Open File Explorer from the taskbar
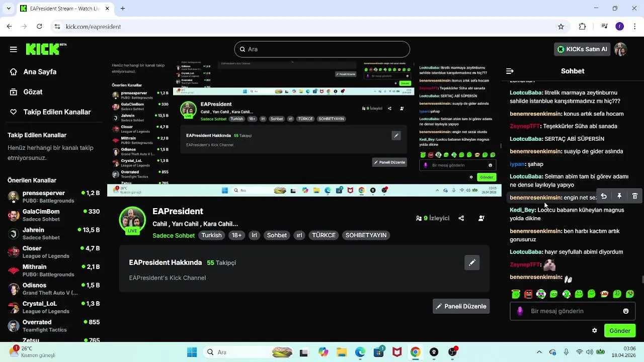The image size is (644, 362). click(342, 352)
